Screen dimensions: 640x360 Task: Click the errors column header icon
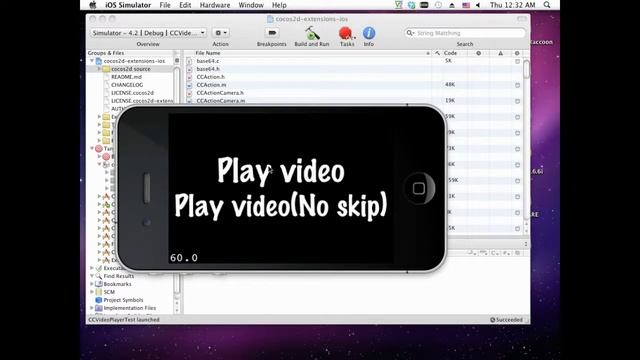(478, 53)
